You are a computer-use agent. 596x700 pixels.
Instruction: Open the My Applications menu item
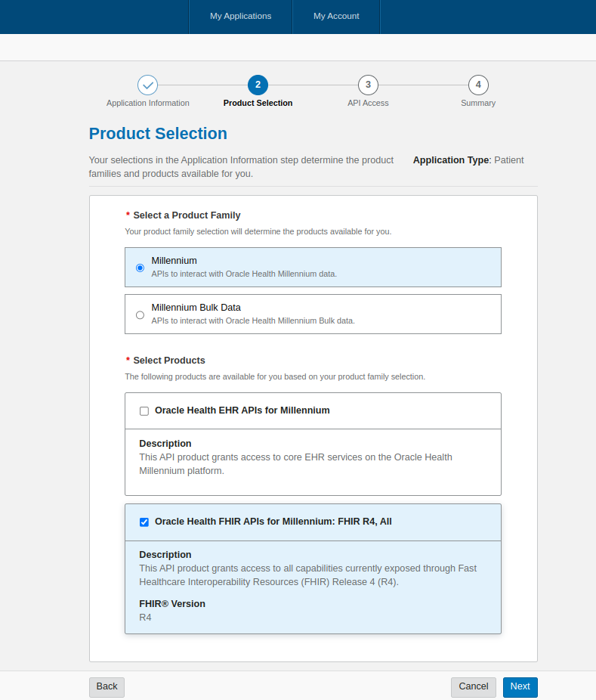[x=240, y=16]
